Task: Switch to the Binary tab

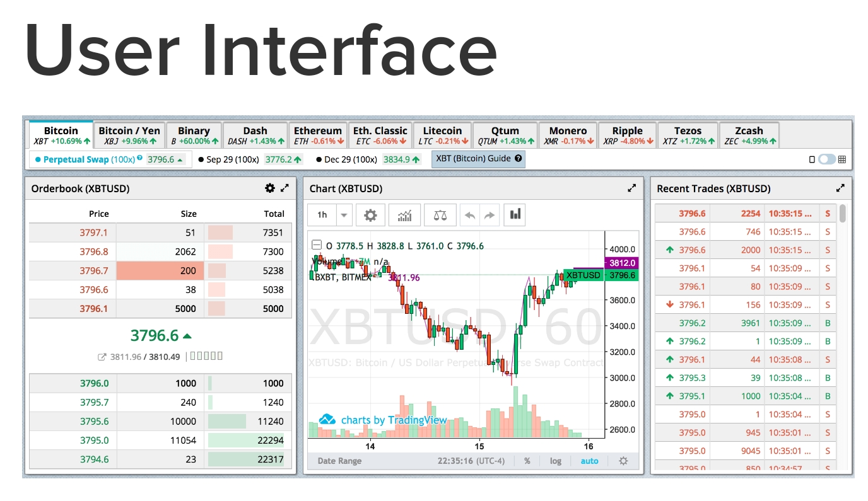Action: point(194,135)
